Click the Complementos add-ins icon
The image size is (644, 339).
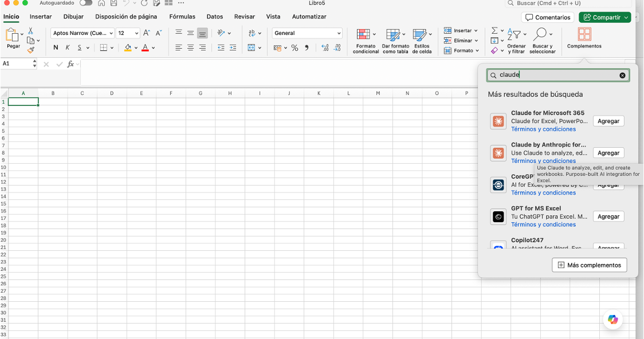tap(584, 34)
